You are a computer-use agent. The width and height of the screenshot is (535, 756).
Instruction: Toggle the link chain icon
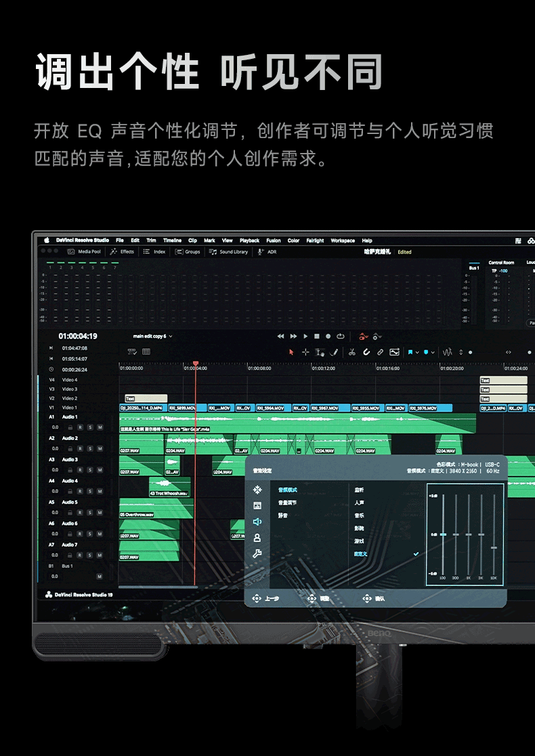380,353
